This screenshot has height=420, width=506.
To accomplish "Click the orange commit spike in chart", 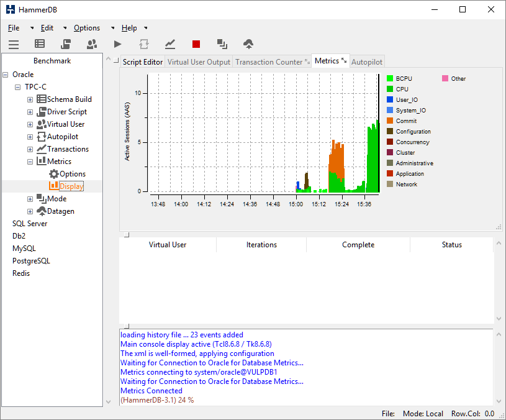I will tap(337, 158).
